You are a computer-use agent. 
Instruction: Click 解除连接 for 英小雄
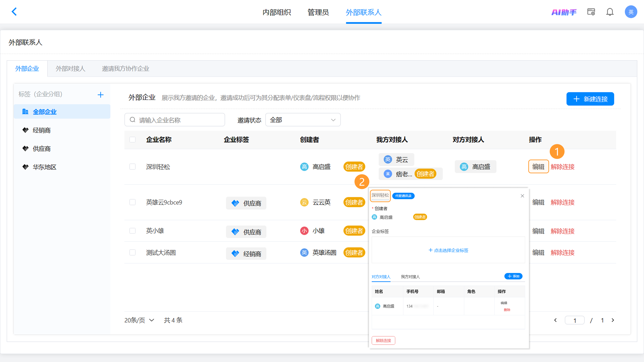click(562, 231)
